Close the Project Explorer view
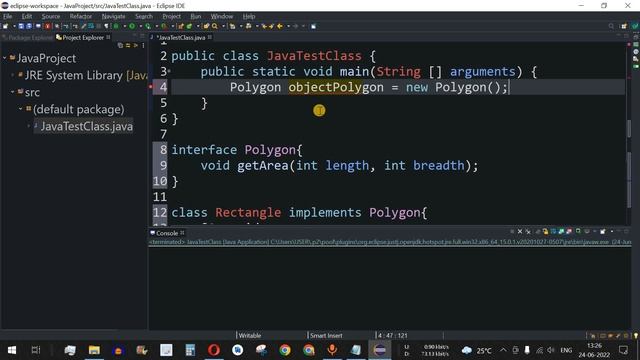The image size is (640, 360). [x=108, y=37]
